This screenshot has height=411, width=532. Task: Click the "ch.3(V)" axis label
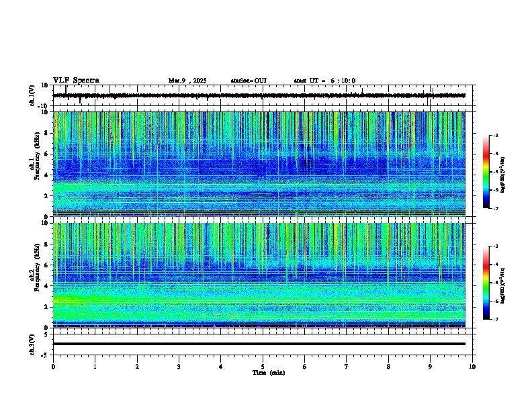click(32, 345)
